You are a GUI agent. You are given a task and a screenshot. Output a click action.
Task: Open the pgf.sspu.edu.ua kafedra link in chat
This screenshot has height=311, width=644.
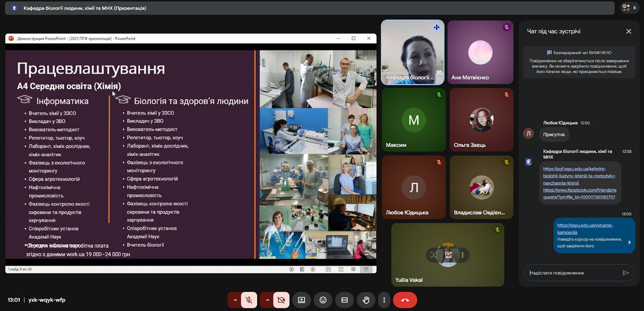pyautogui.click(x=579, y=176)
